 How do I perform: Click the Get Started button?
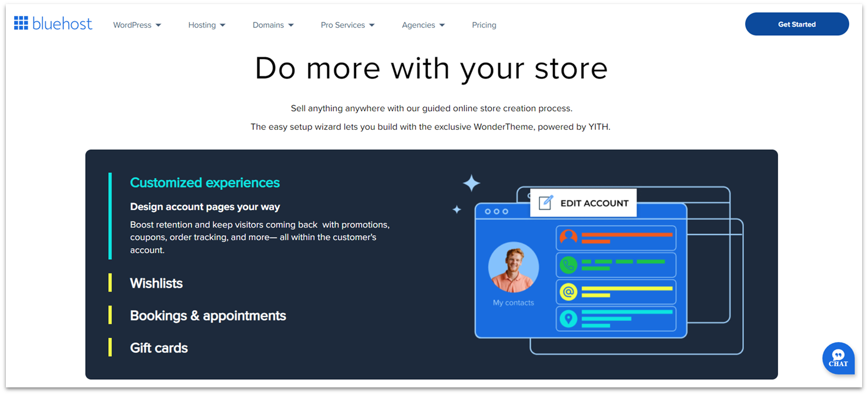(797, 24)
